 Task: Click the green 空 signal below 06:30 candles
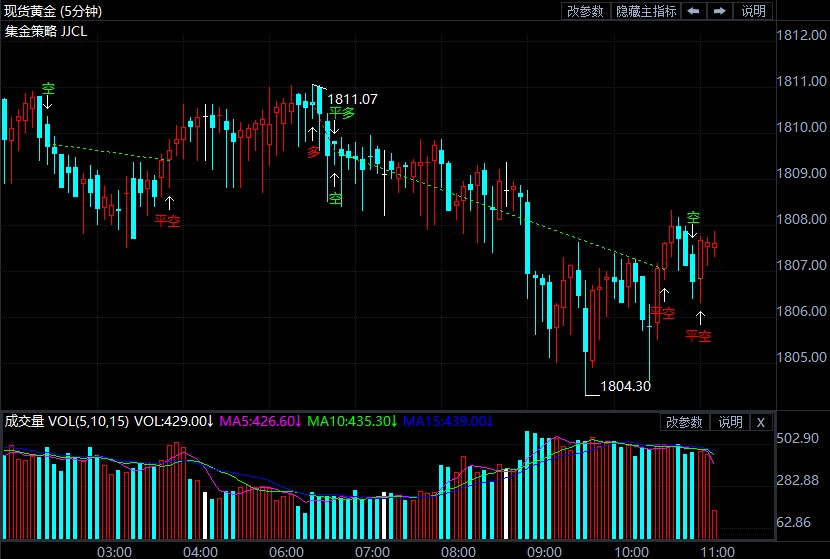pyautogui.click(x=335, y=199)
